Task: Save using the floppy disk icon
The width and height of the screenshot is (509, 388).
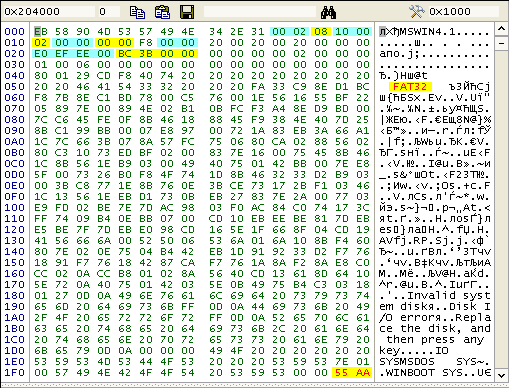Action: click(187, 12)
